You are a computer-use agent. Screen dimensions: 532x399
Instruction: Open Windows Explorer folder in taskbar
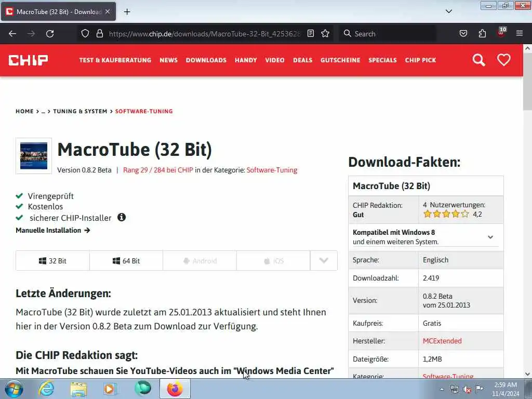(x=79, y=389)
